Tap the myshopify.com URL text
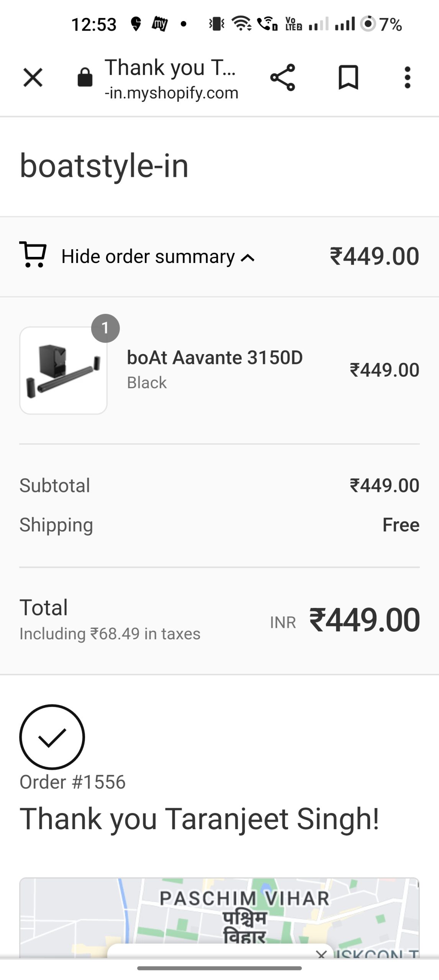The height and width of the screenshot is (980, 439). [x=171, y=93]
